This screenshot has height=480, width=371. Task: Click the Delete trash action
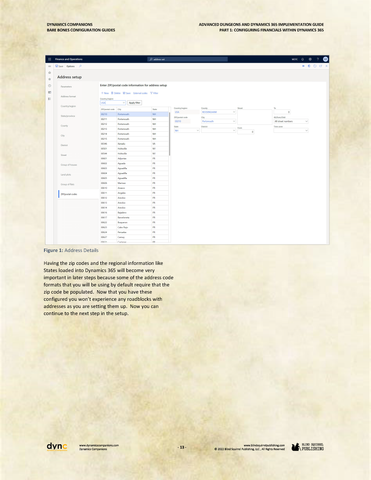click(x=116, y=93)
